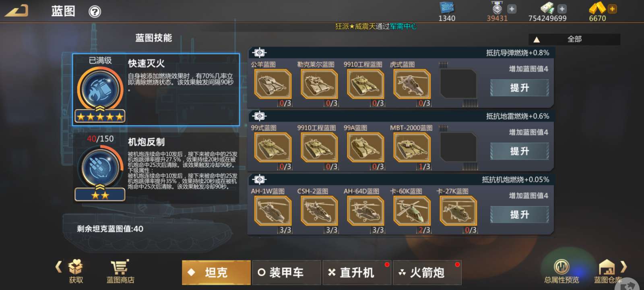Viewport: 644px width, 290px height.
Task: Select the 机炮反制 skill icon
Action: [x=100, y=167]
